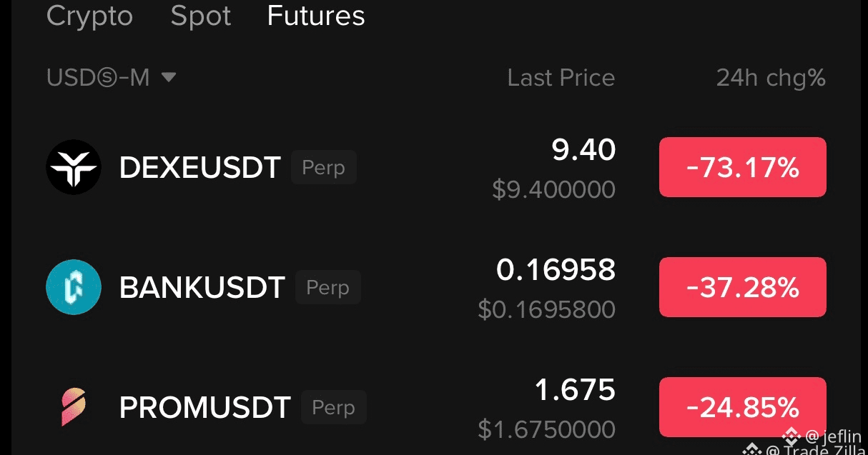Expand the USDⓈ-M dropdown arrow
The height and width of the screenshot is (455, 868).
click(x=169, y=77)
